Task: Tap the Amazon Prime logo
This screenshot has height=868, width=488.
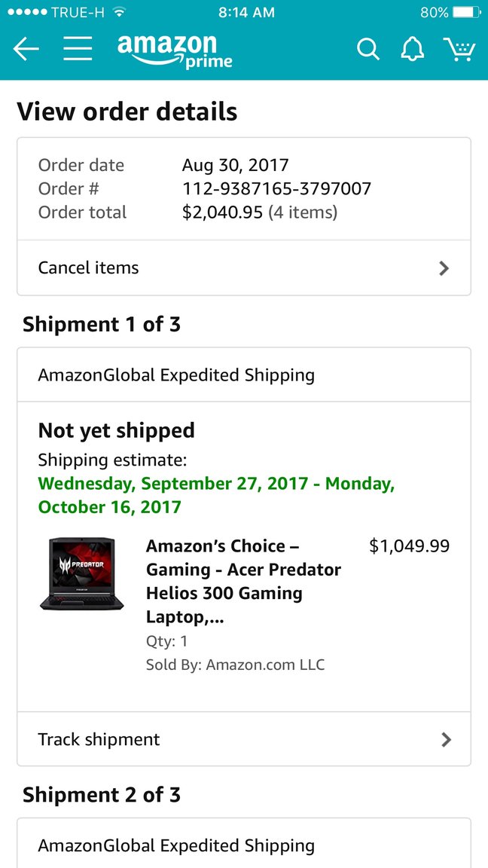Action: (x=175, y=51)
